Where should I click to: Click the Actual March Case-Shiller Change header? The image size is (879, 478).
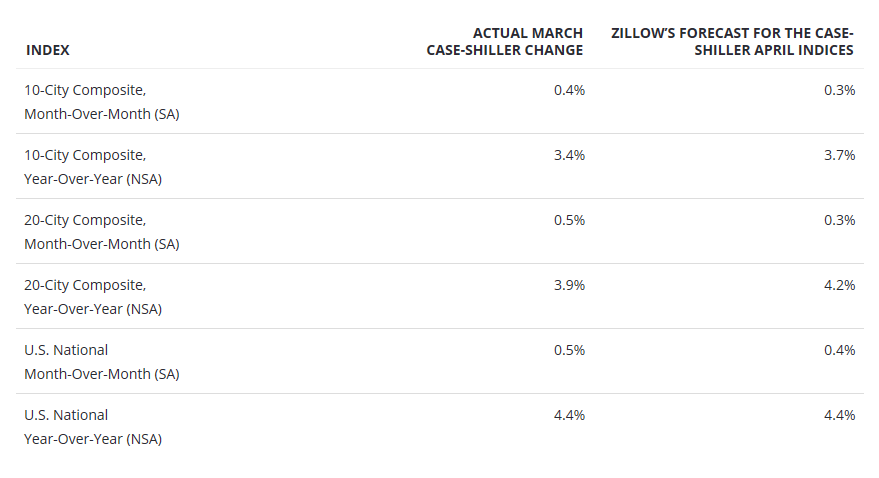point(504,42)
